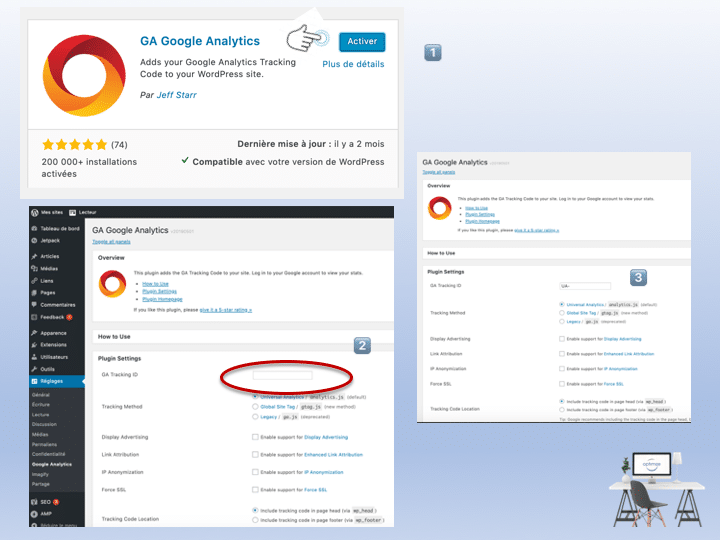Click the Outils wrench icon in the sidebar
This screenshot has width=720, height=540.
coord(34,368)
